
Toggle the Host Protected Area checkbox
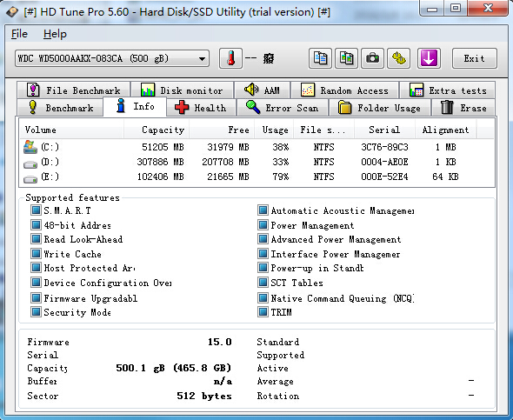click(x=36, y=268)
